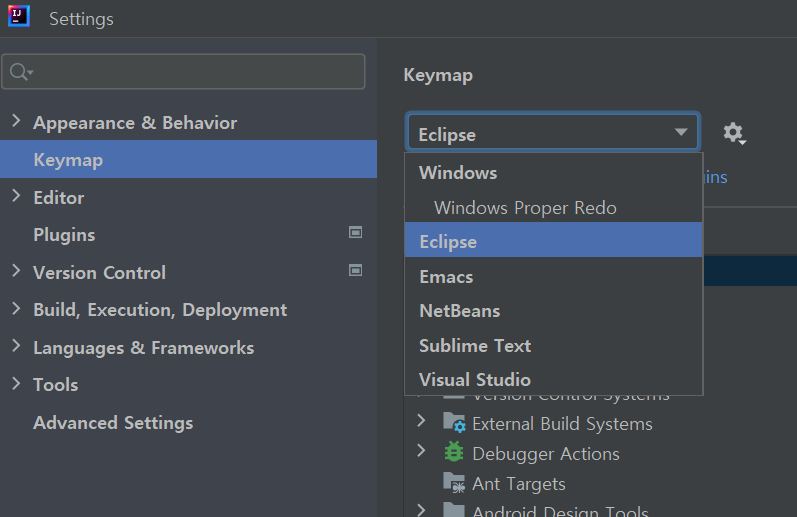The width and height of the screenshot is (797, 517).
Task: Close the Eclipse keymap dropdown arrow
Action: (681, 132)
